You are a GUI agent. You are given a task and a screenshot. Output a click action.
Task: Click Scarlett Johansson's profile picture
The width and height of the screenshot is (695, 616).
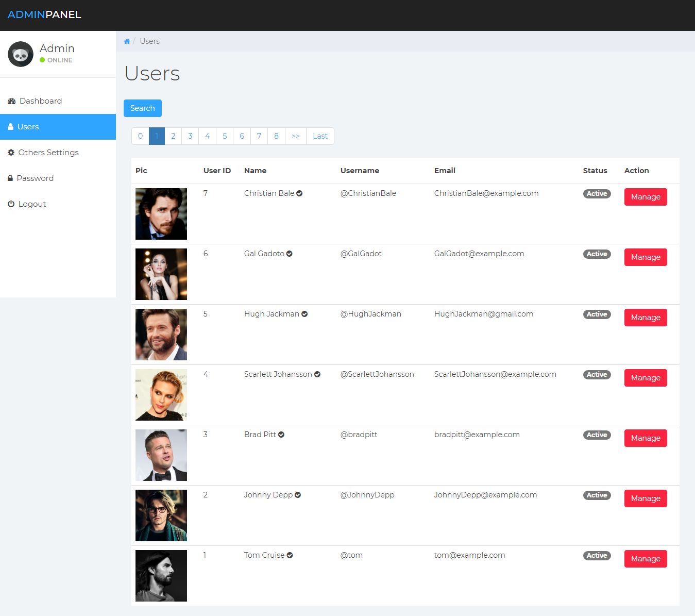161,395
